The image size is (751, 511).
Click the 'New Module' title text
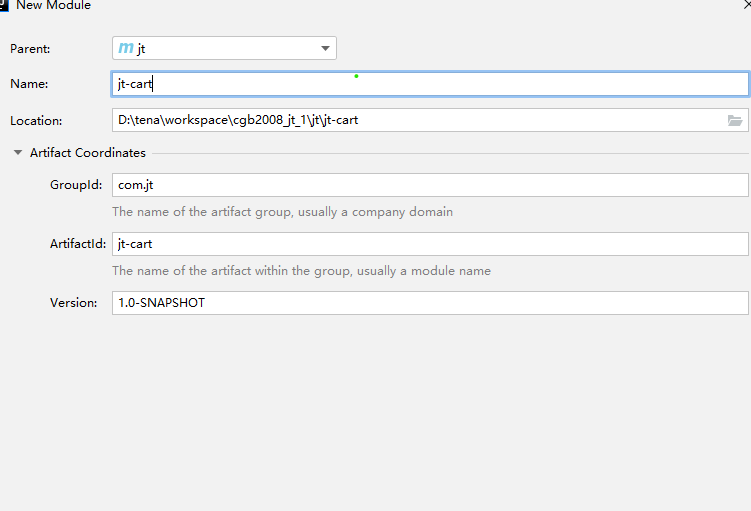tap(54, 5)
